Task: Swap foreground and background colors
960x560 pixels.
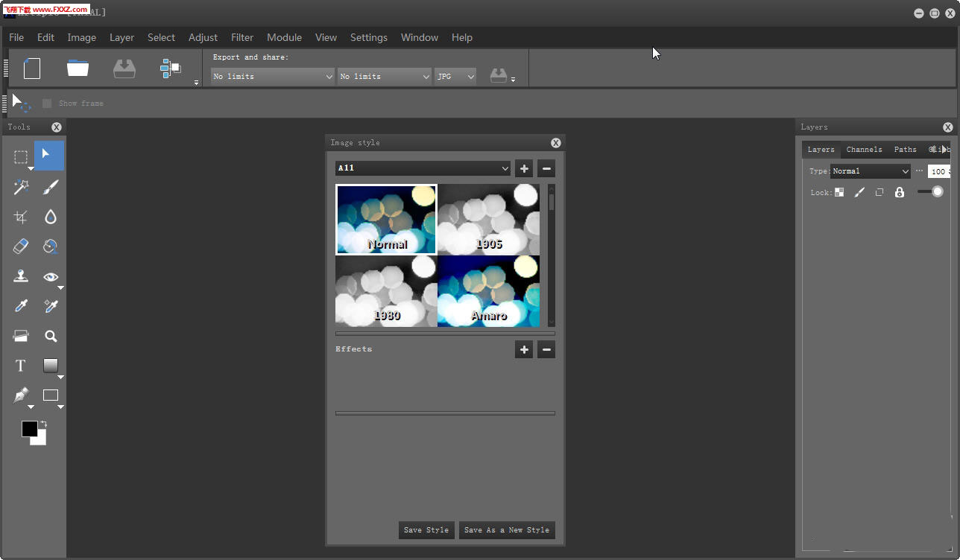Action: (43, 424)
